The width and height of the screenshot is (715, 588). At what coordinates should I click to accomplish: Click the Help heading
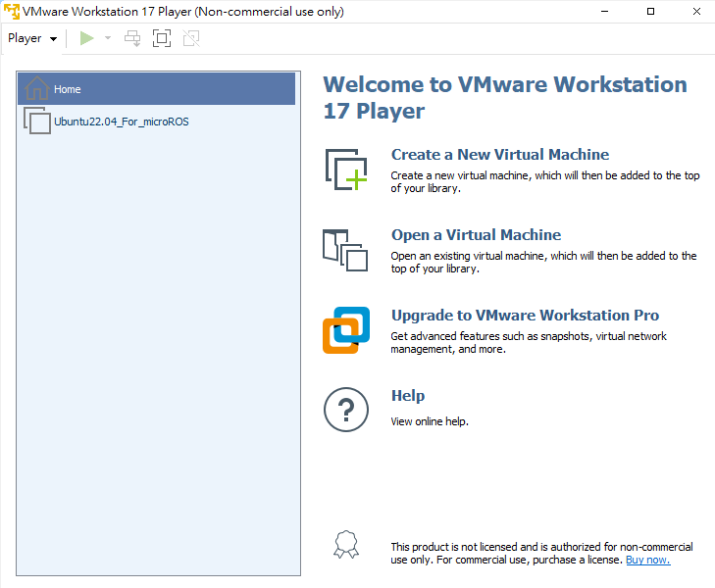click(x=408, y=395)
